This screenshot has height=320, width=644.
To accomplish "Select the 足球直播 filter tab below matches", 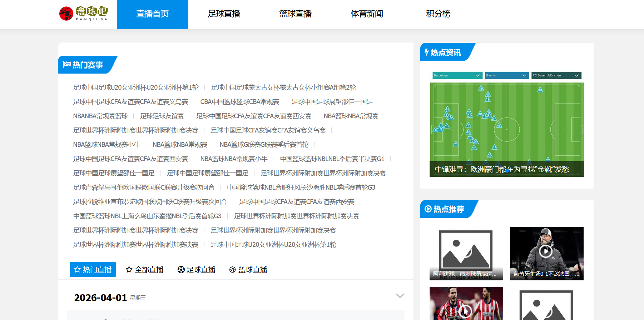I will (x=197, y=270).
